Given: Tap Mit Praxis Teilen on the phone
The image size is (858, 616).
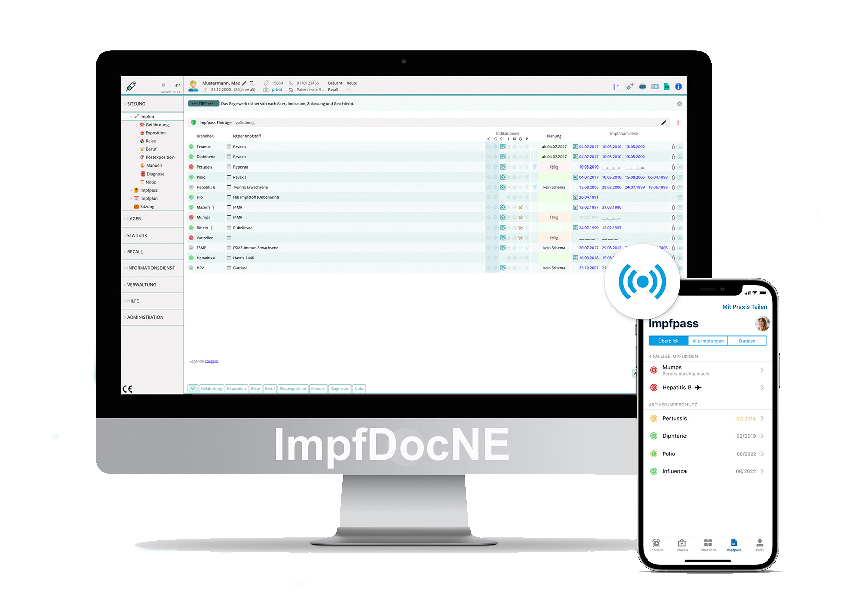Looking at the screenshot, I should coord(745,307).
